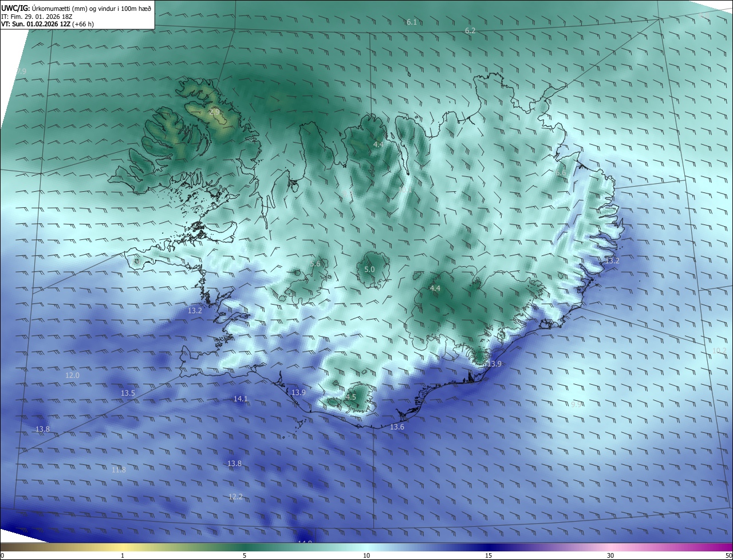Click legend tick label "30"
The height and width of the screenshot is (560, 733).
click(610, 555)
